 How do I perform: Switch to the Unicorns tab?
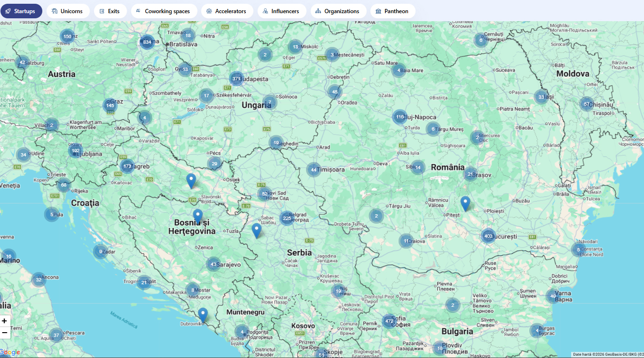(x=68, y=11)
